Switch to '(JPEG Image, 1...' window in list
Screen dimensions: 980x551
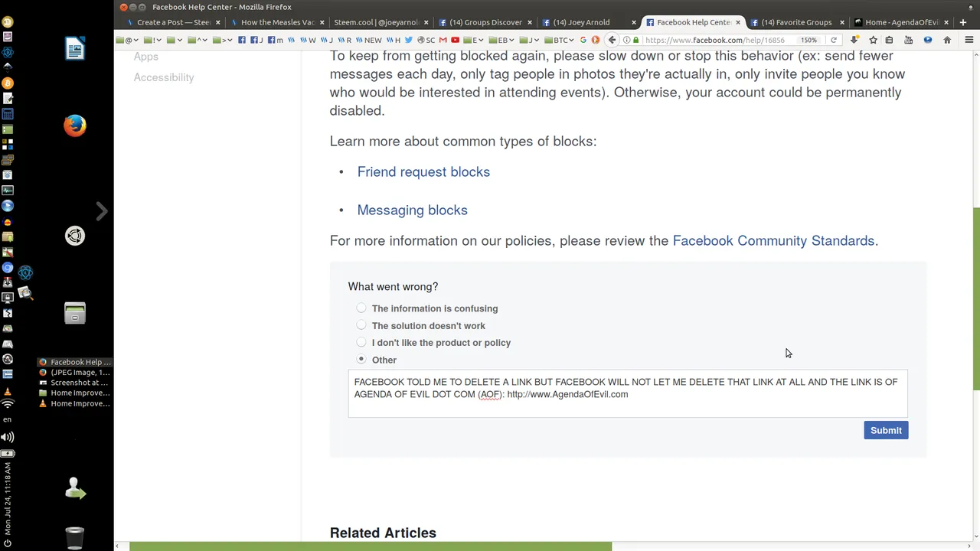(x=74, y=372)
